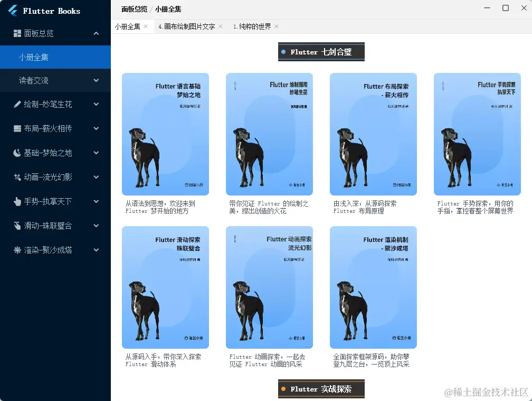This screenshot has width=532, height=401.
Task: Close the 小册全集 tab
Action: [146, 26]
